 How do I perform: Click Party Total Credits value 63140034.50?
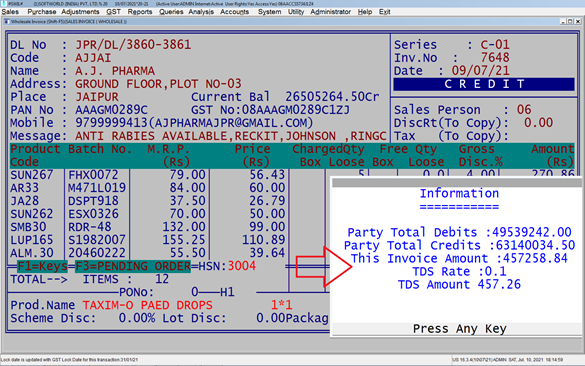click(535, 245)
